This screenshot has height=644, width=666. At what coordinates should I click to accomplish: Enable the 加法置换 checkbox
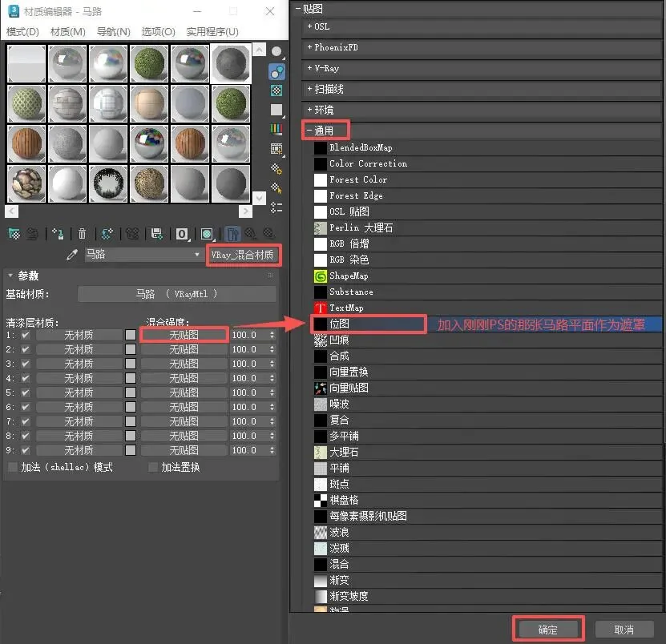153,468
